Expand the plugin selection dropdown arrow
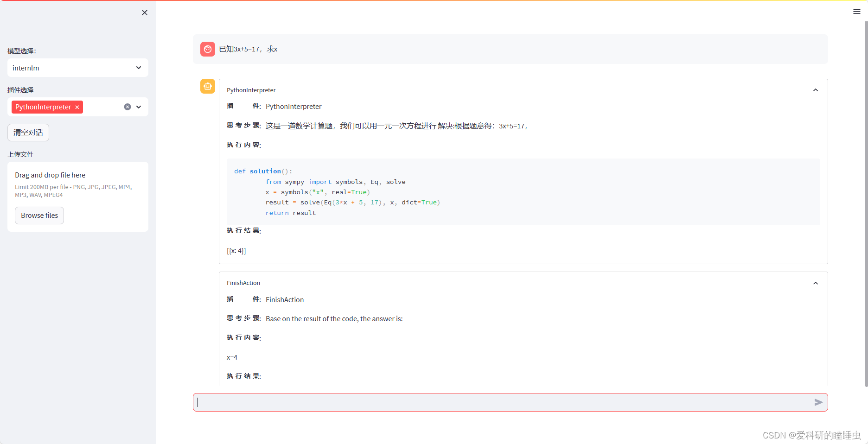868x444 pixels. 139,107
